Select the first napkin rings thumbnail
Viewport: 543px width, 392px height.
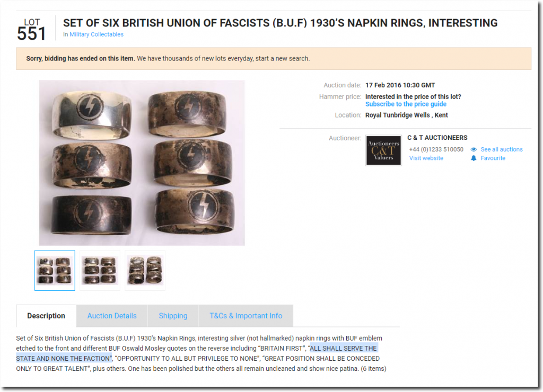(55, 271)
